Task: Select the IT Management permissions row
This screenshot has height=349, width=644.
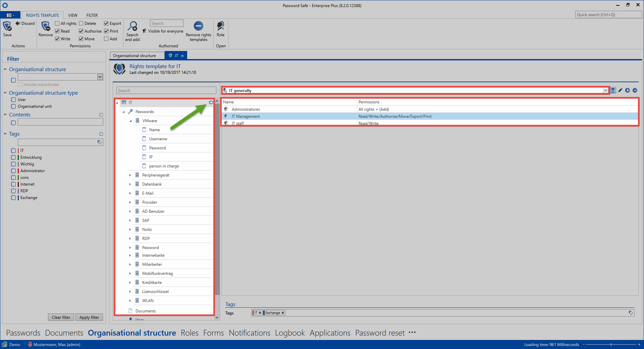Action: (x=430, y=116)
